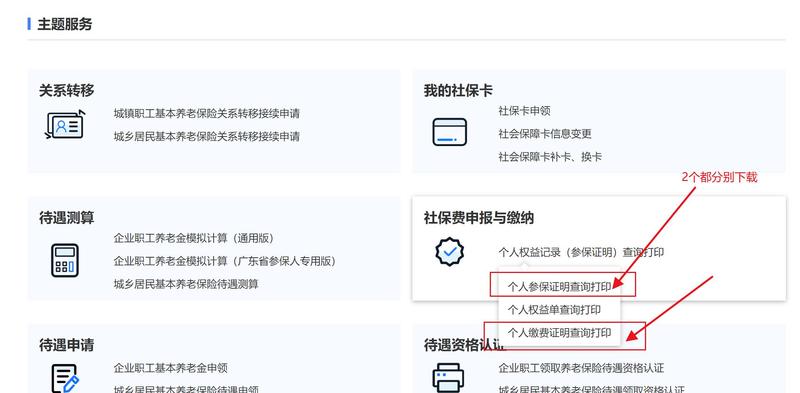Open 城乡居民基本养老保险待遇测算
This screenshot has height=393, width=800.
tap(186, 284)
